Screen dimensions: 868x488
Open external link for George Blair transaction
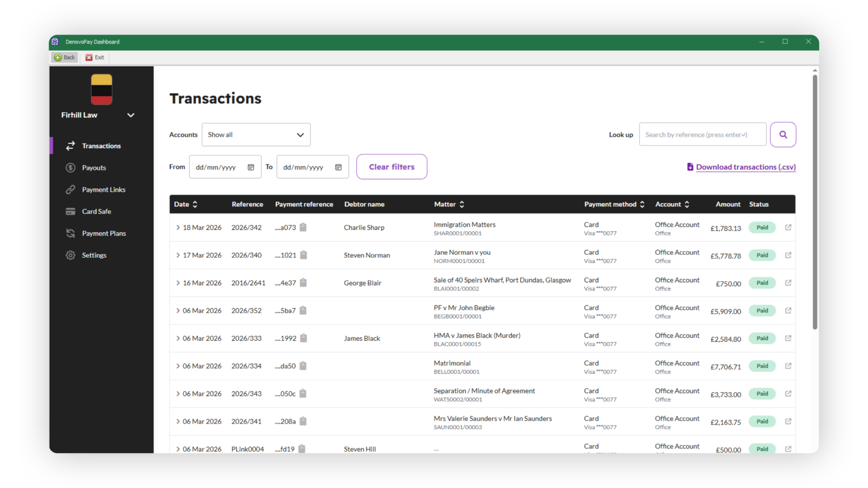point(788,283)
